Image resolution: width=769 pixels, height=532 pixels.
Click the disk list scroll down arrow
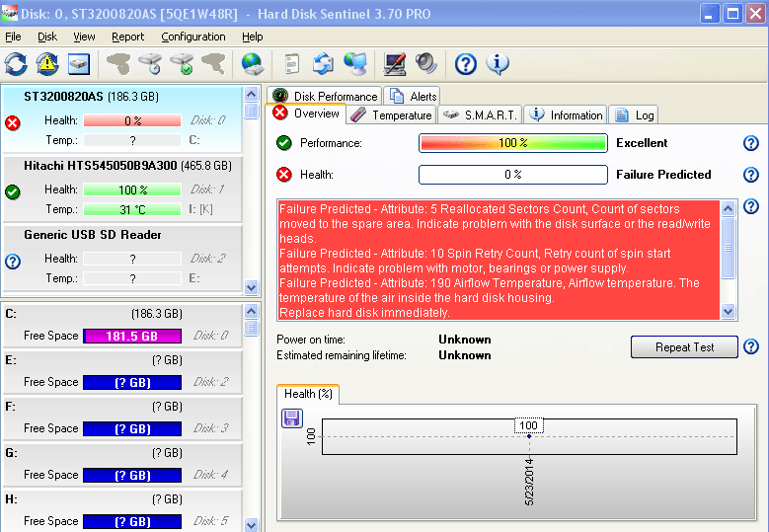[x=251, y=287]
